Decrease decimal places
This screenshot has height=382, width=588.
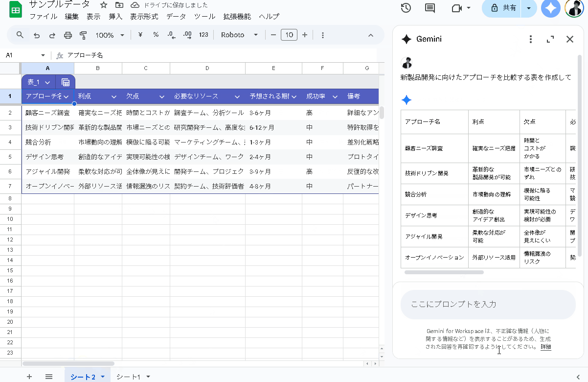point(170,35)
